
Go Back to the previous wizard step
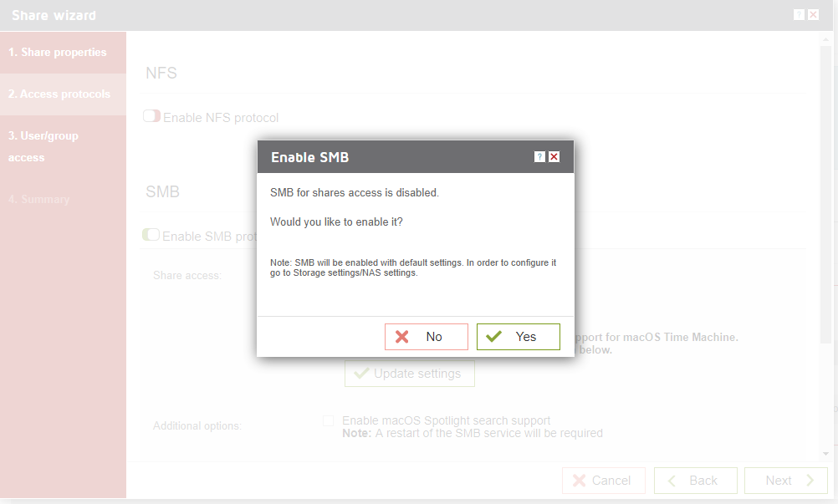(696, 481)
